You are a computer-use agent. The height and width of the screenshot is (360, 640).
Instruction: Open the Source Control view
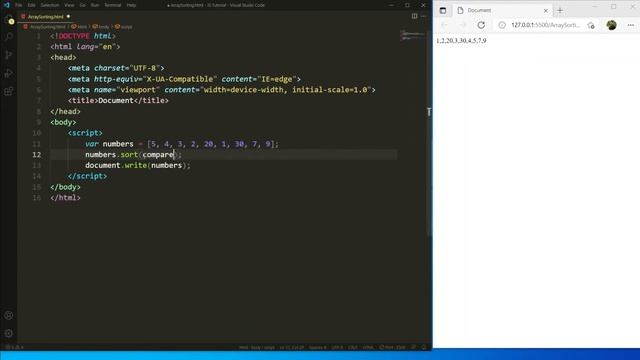(9, 55)
